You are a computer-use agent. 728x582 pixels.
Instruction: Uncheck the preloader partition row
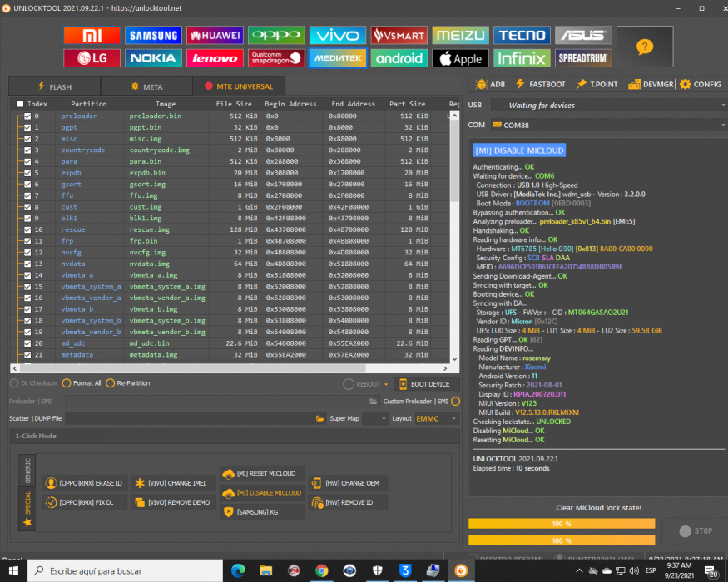coord(27,116)
